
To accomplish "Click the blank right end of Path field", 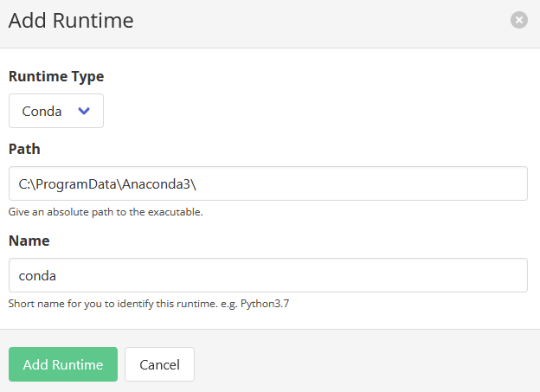I will tap(433, 183).
